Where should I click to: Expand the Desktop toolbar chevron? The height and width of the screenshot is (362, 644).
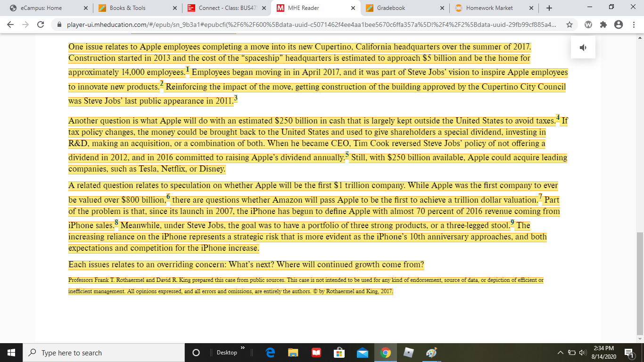tap(243, 349)
